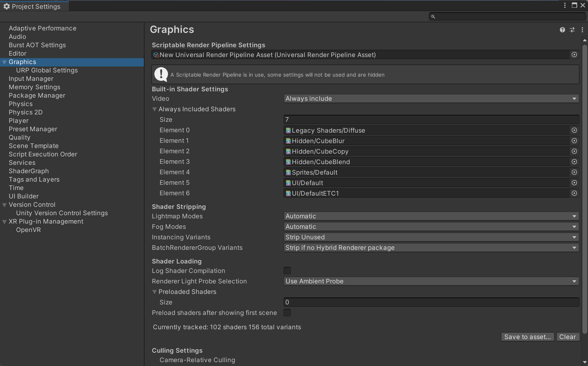This screenshot has height=366, width=588.
Task: Open Audio settings category
Action: [x=17, y=37]
